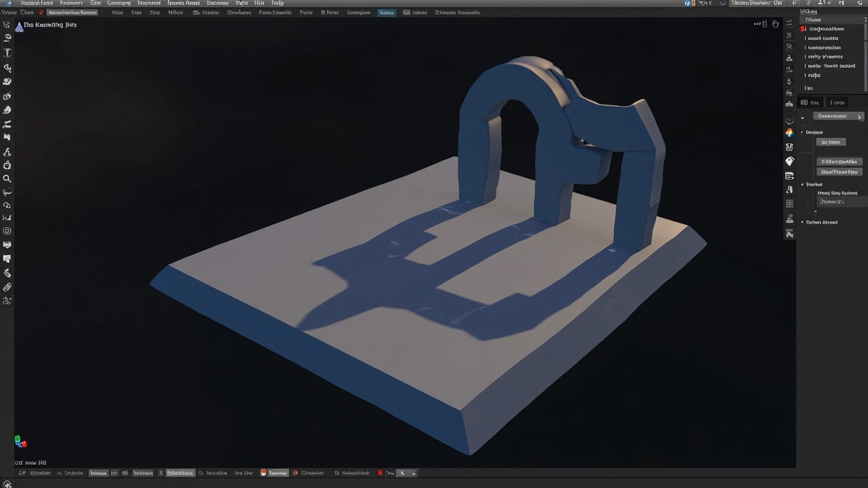This screenshot has height=488, width=868.
Task: Click the topmost icon in the properties tab column
Action: click(x=789, y=23)
